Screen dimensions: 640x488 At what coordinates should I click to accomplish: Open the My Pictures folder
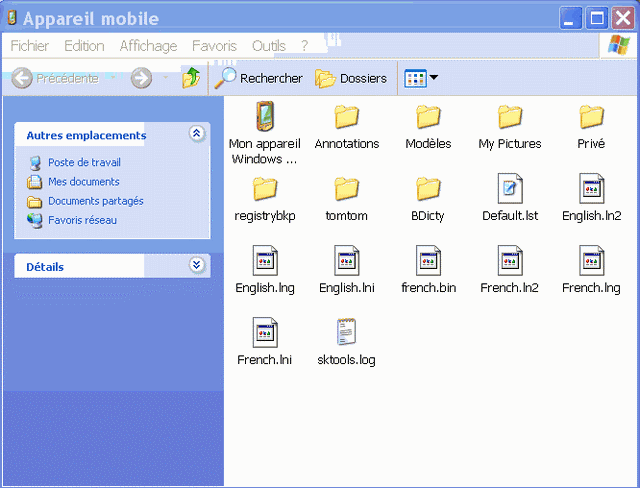[510, 117]
